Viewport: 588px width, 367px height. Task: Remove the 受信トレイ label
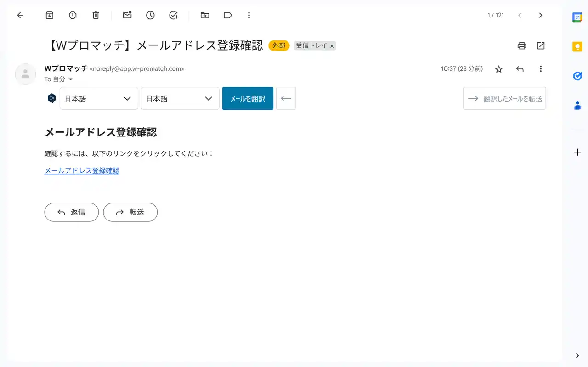tap(332, 46)
